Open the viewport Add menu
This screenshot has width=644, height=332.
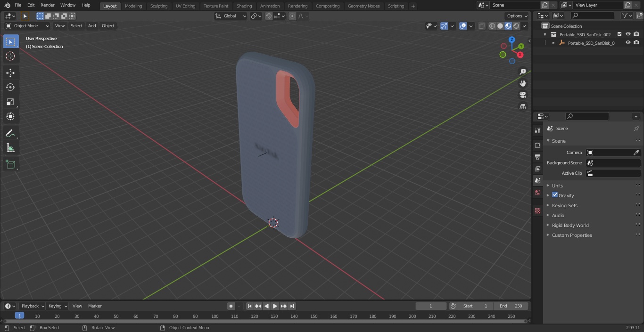[x=92, y=26]
